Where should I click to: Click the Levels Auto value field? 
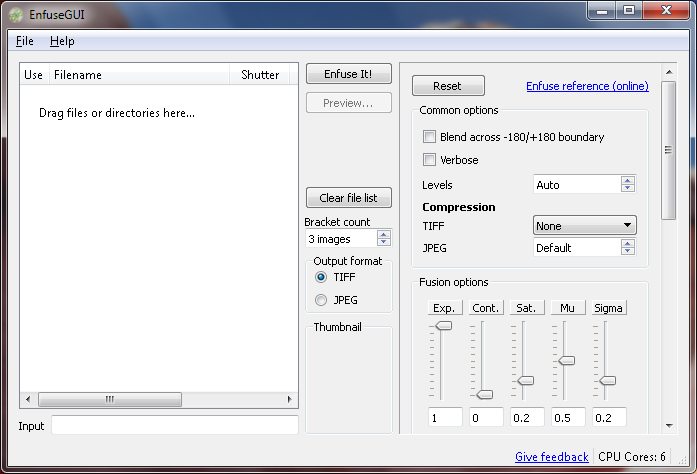[x=577, y=184]
